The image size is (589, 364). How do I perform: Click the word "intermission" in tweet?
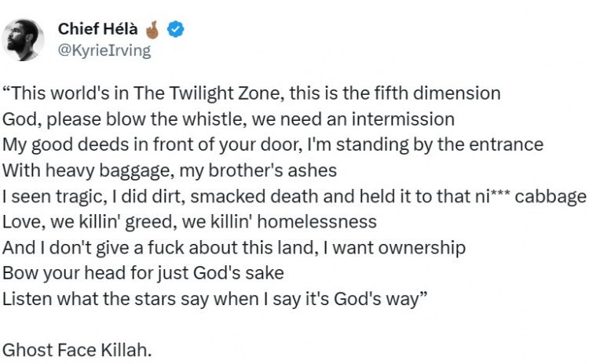pyautogui.click(x=403, y=119)
